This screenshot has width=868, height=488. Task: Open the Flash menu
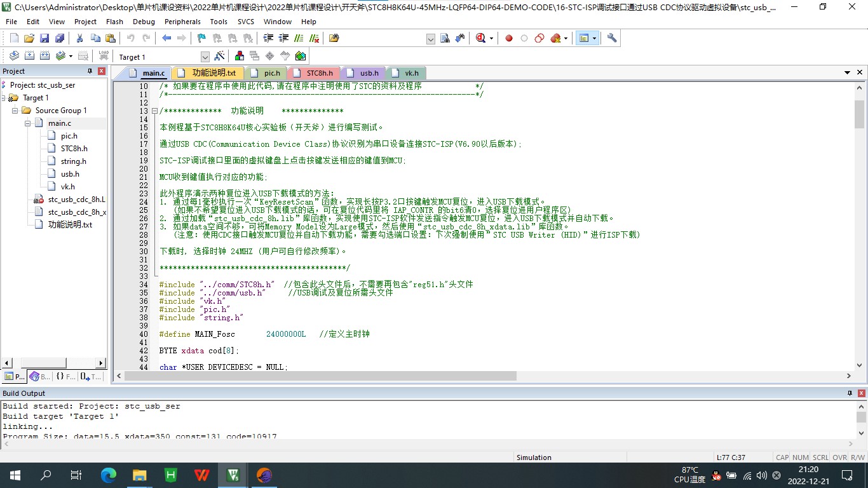tap(114, 21)
